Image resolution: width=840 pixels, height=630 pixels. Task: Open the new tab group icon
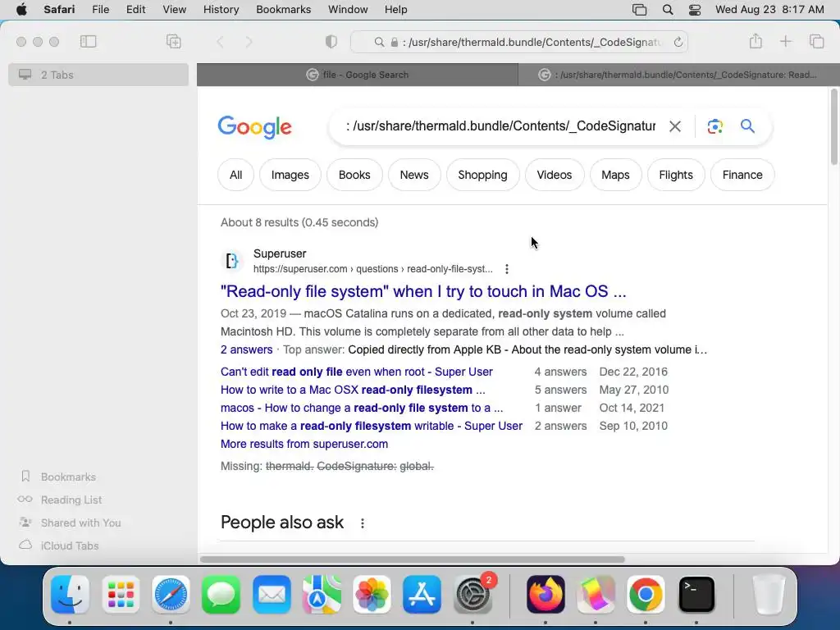[174, 41]
